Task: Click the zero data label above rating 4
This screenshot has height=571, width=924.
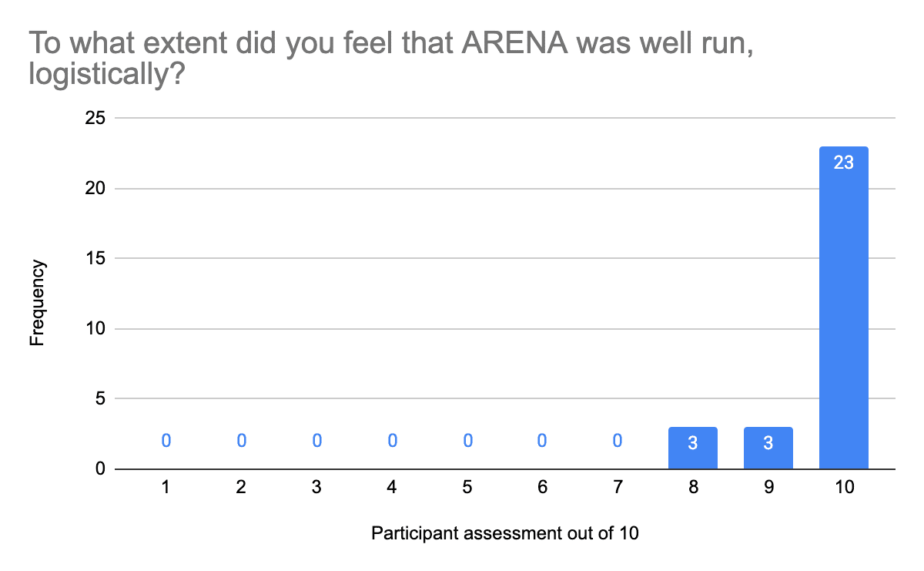Action: click(x=392, y=441)
